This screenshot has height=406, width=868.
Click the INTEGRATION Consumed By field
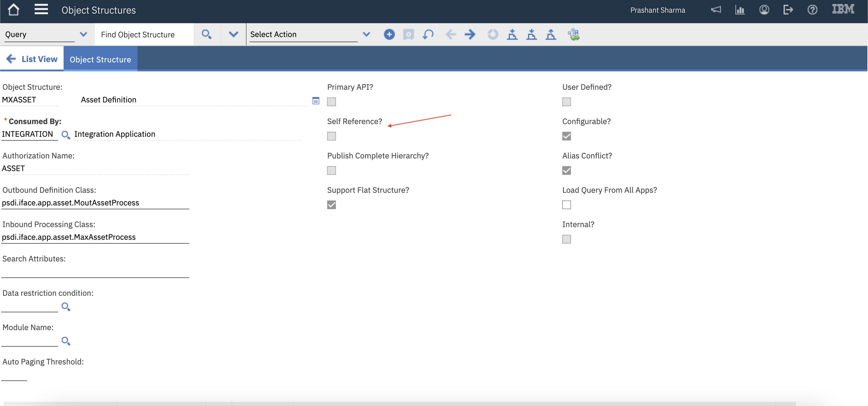tap(30, 134)
